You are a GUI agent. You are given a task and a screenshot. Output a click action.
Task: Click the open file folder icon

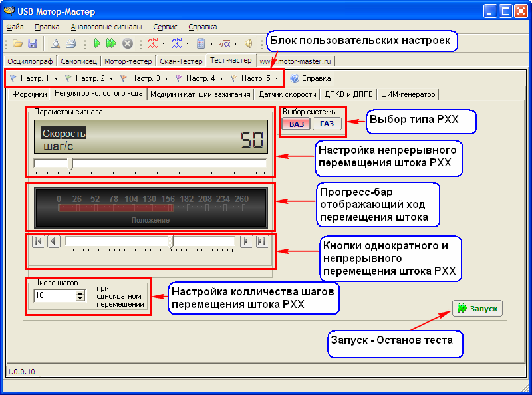point(18,43)
